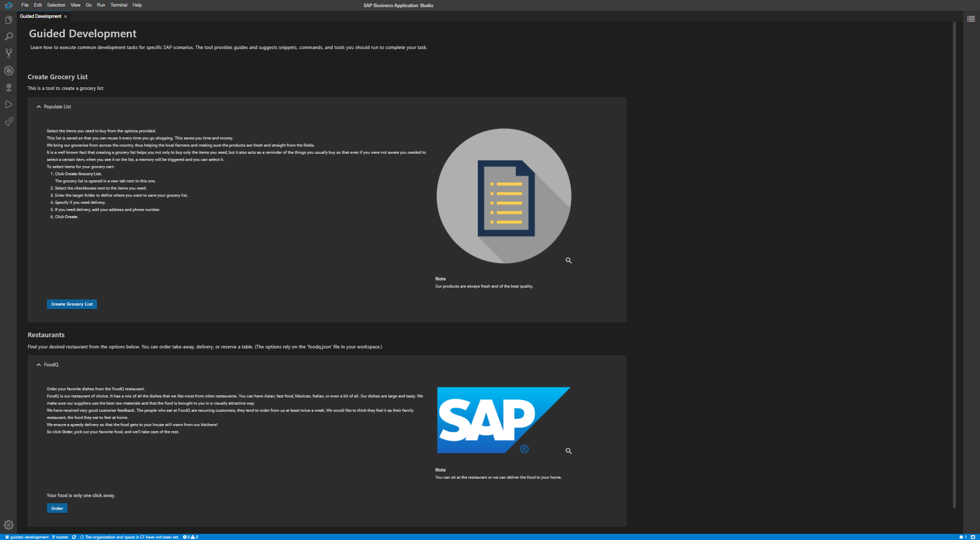Click the note 'Our products are always fresh' text
The width and height of the screenshot is (980, 540).
point(484,287)
